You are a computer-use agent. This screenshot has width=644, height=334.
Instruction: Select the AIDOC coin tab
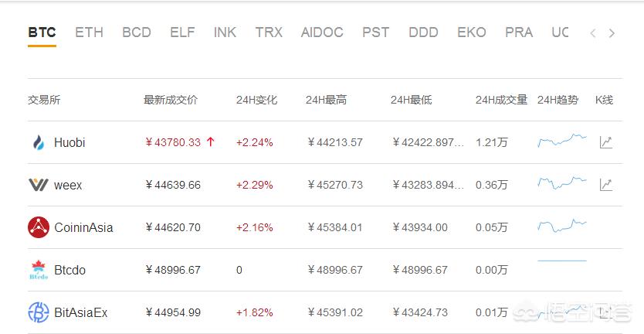tap(322, 32)
